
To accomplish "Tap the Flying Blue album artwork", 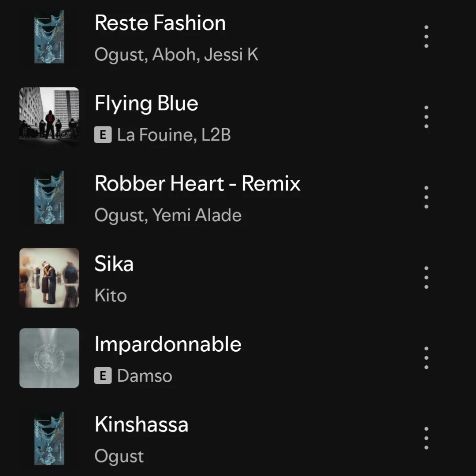I will click(49, 117).
